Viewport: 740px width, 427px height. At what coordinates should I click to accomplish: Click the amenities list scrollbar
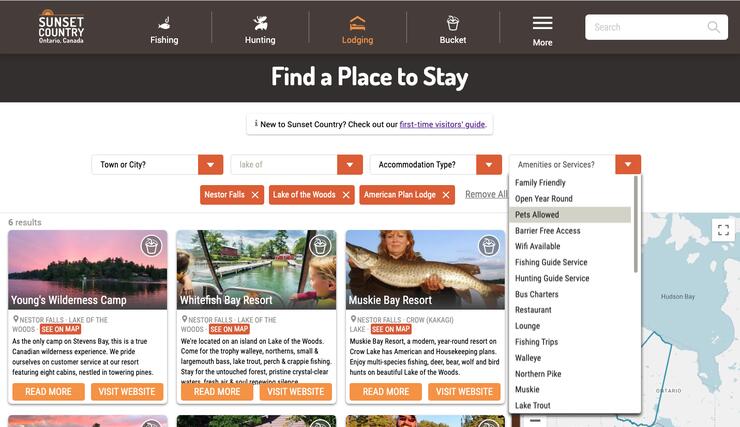point(636,224)
